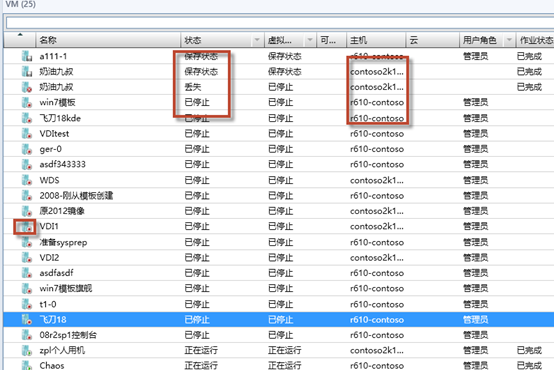
Task: Click 已停止 status in VDI2 row
Action: pos(197,258)
